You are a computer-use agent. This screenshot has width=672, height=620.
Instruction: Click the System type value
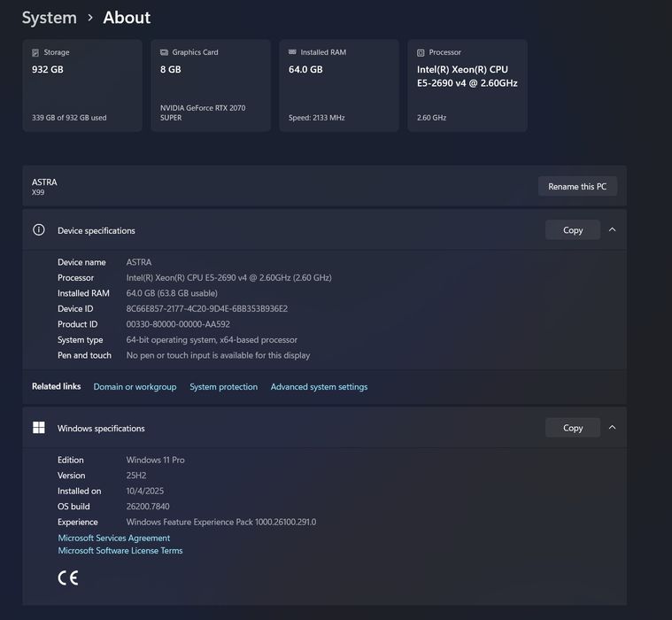click(x=212, y=339)
